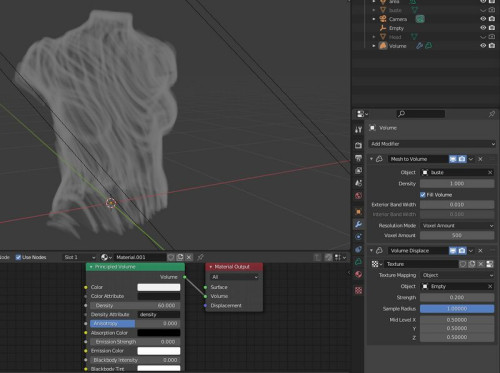The height and width of the screenshot is (373, 500).
Task: Open the Volume Displace extra options chevron
Action: pos(471,250)
